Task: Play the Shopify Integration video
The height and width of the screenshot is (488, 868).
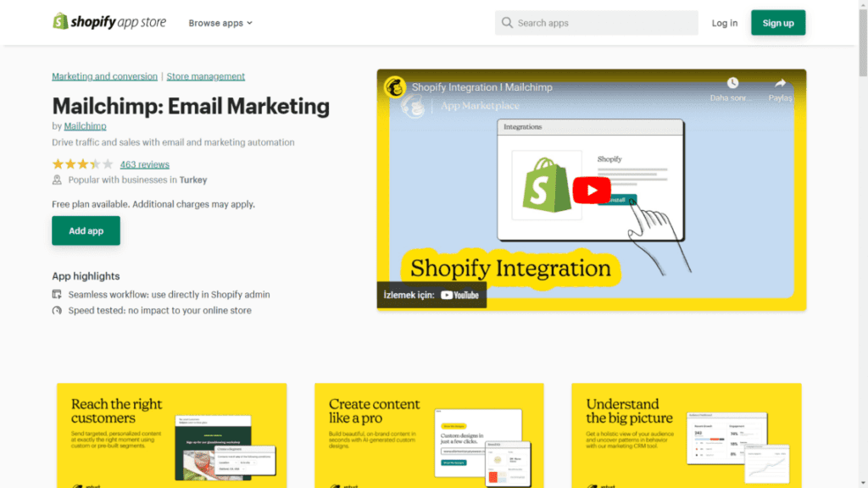Action: click(x=592, y=190)
